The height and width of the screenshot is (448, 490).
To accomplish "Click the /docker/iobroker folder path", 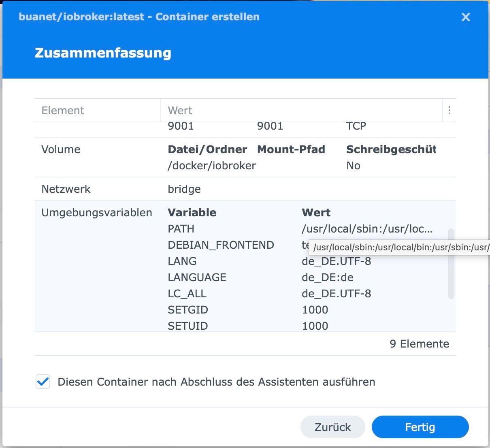I will click(212, 166).
